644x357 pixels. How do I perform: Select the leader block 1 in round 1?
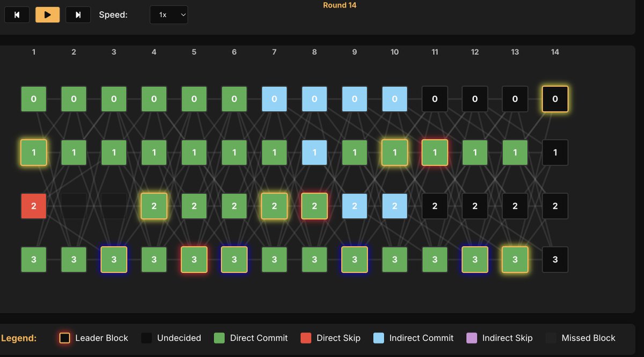click(x=34, y=152)
